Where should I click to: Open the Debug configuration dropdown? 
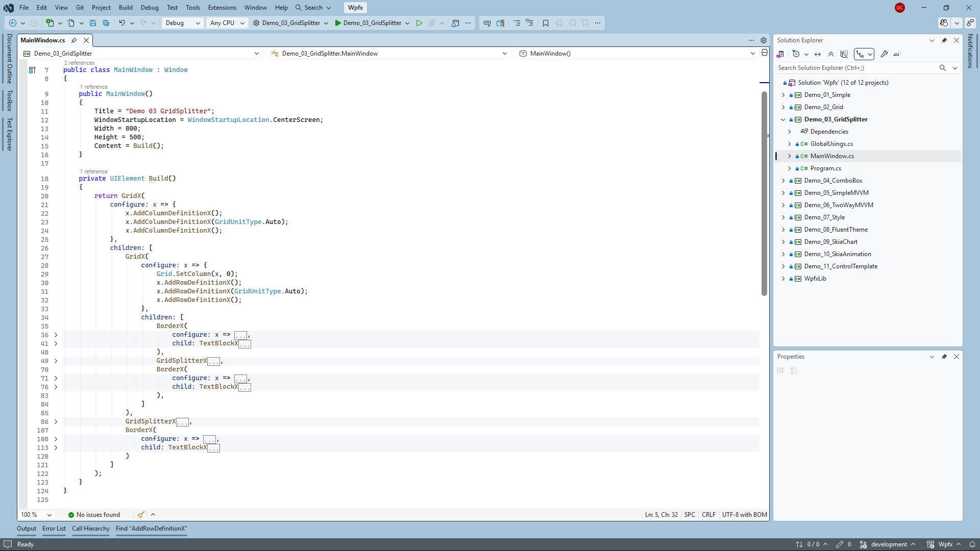click(183, 23)
